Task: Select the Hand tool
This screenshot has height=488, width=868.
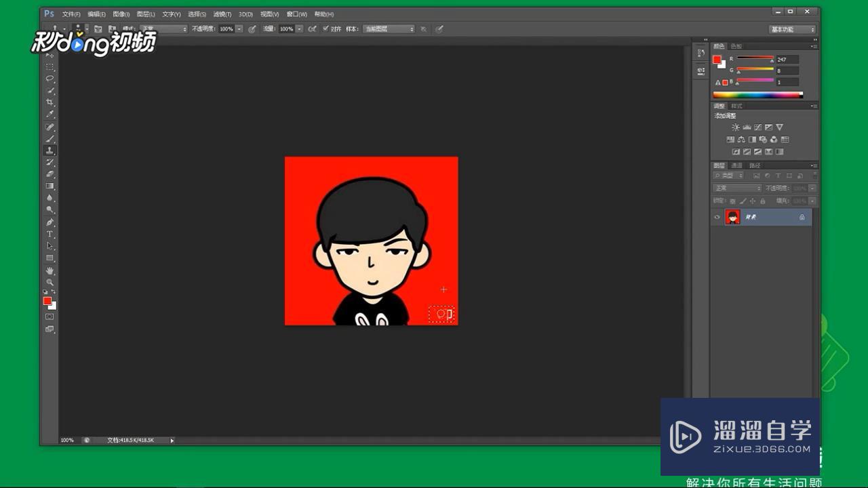Action: pyautogui.click(x=50, y=270)
